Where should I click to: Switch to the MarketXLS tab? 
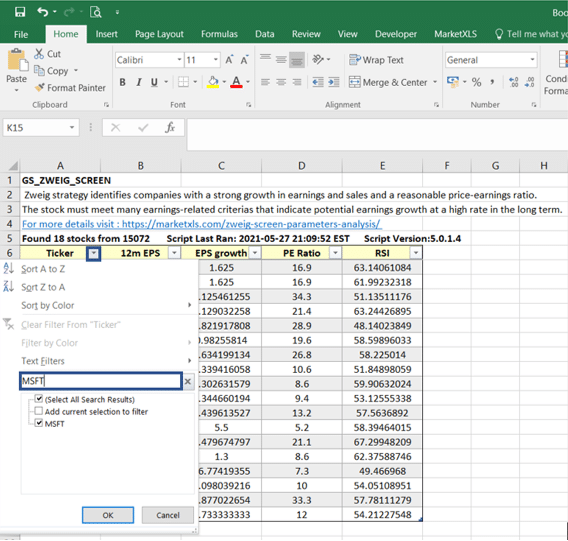click(455, 34)
